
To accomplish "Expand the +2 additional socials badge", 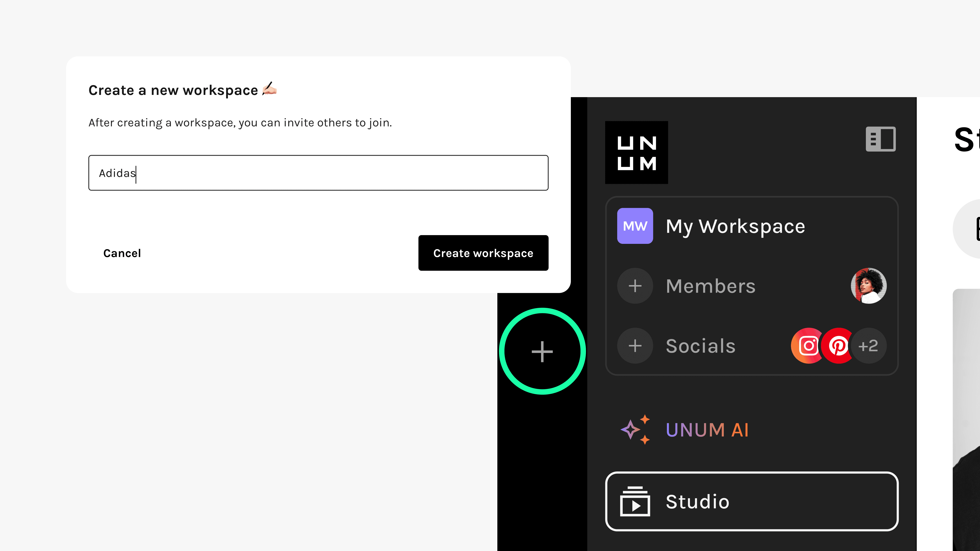I will pyautogui.click(x=869, y=346).
